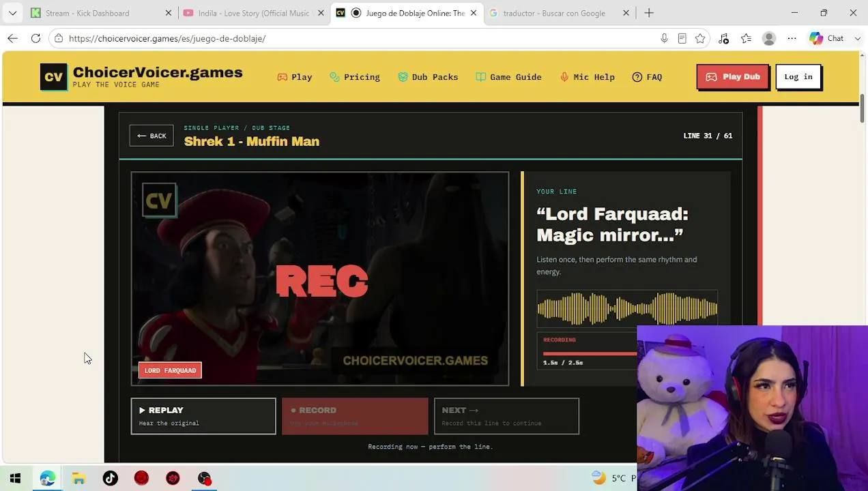Viewport: 868px width, 491px height.
Task: Replay the original line audio
Action: 203,416
